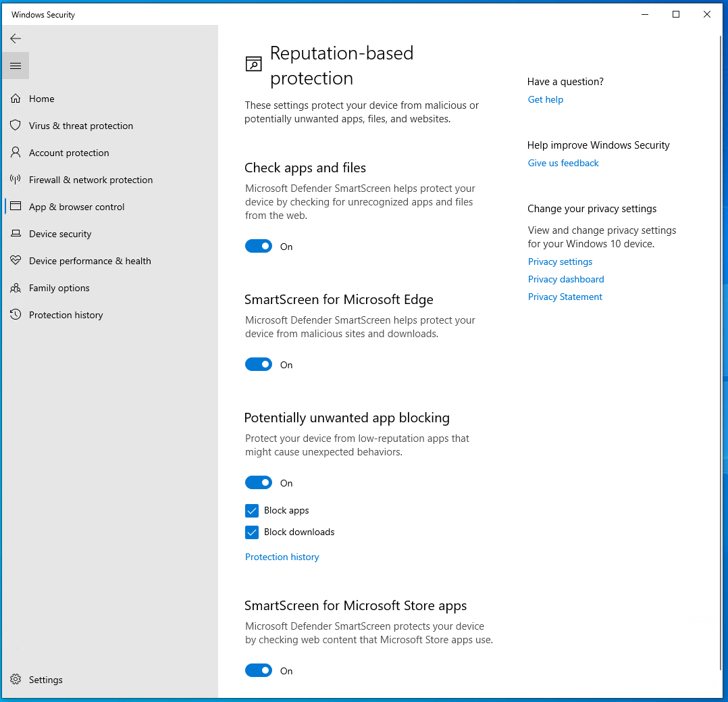The image size is (728, 702).
Task: Open the Privacy dashboard link
Action: coord(566,279)
